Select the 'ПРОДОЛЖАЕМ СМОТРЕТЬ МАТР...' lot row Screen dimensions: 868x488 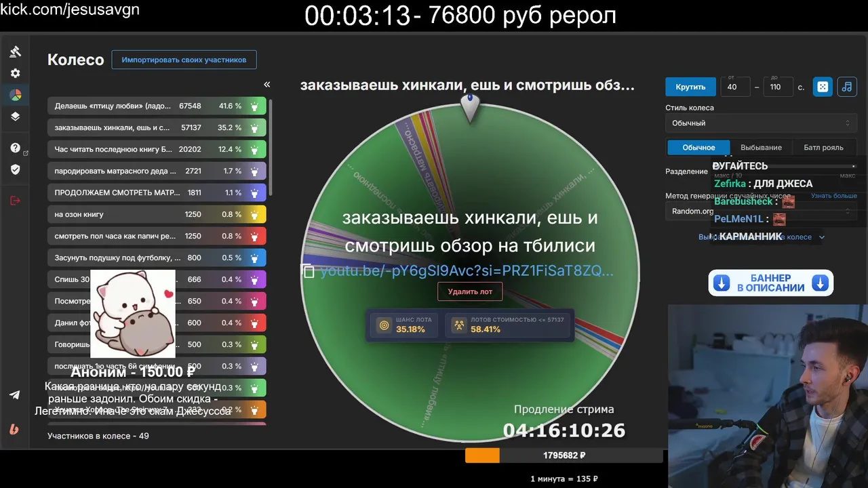pos(157,193)
